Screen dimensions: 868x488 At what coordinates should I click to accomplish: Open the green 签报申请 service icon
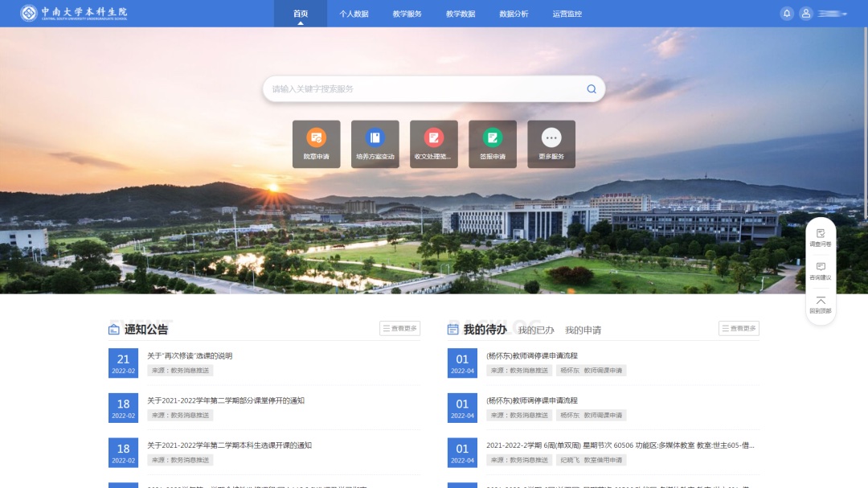(492, 138)
